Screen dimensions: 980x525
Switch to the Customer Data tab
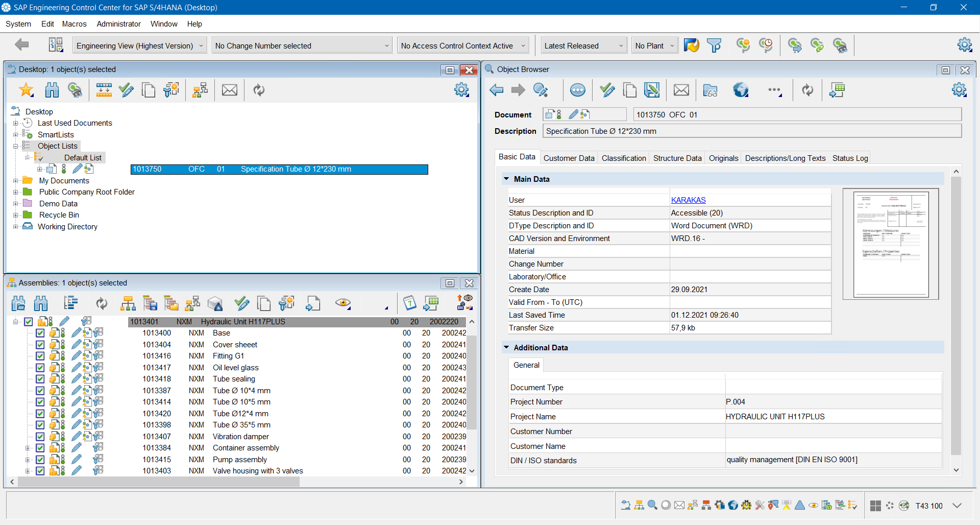pos(569,158)
